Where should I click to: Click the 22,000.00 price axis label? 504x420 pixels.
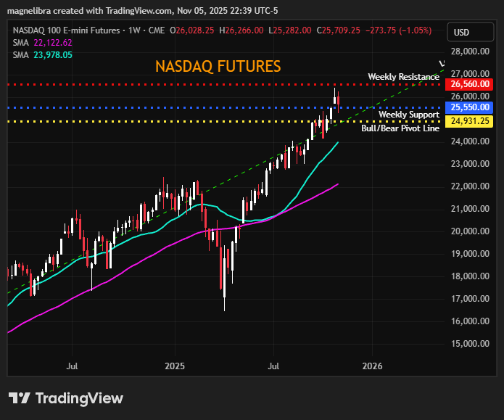pyautogui.click(x=470, y=186)
